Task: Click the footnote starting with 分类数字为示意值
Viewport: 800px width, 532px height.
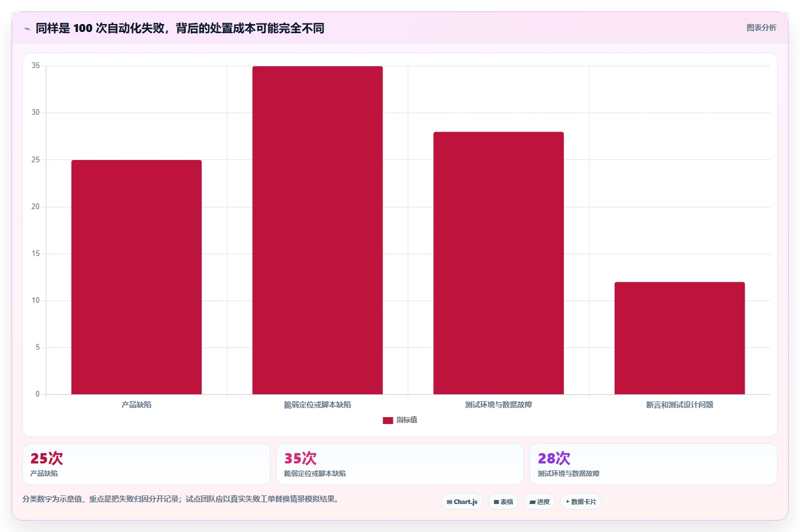Action: click(x=182, y=499)
